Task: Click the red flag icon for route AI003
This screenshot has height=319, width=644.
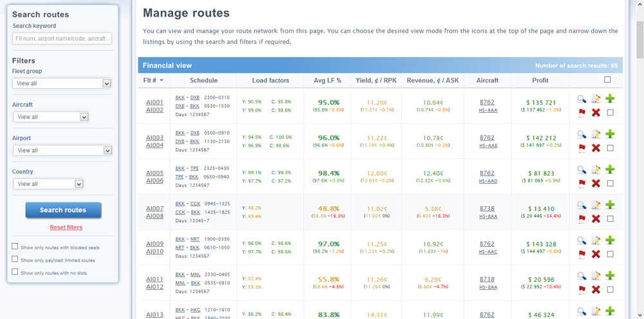Action: coord(581,148)
